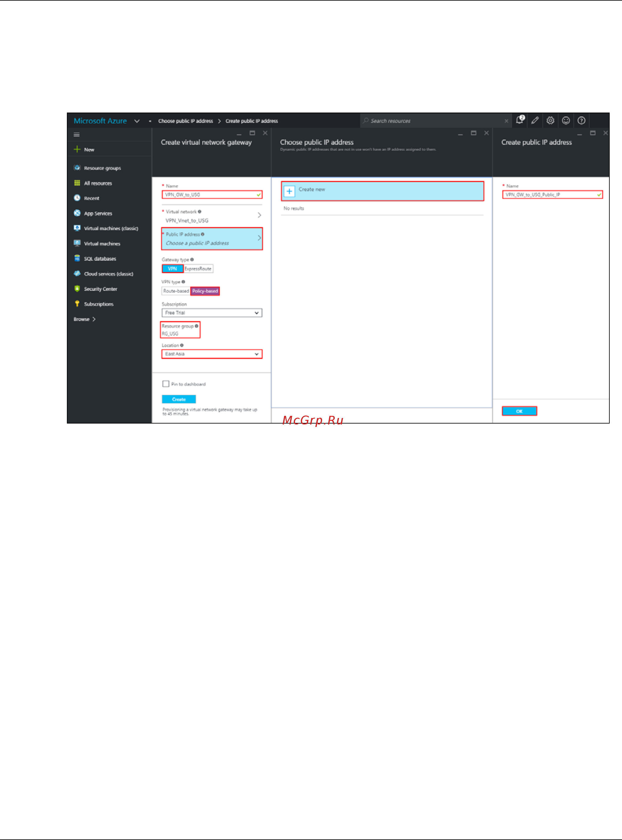
Task: Open Subscriptions in sidebar
Action: pyautogui.click(x=99, y=304)
